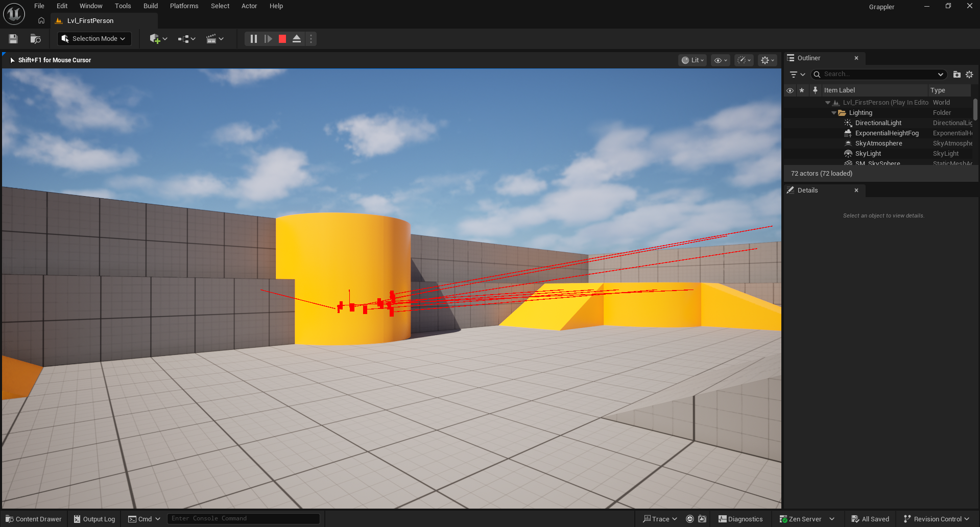Open the Content Drawer
The height and width of the screenshot is (527, 980).
[x=34, y=519]
